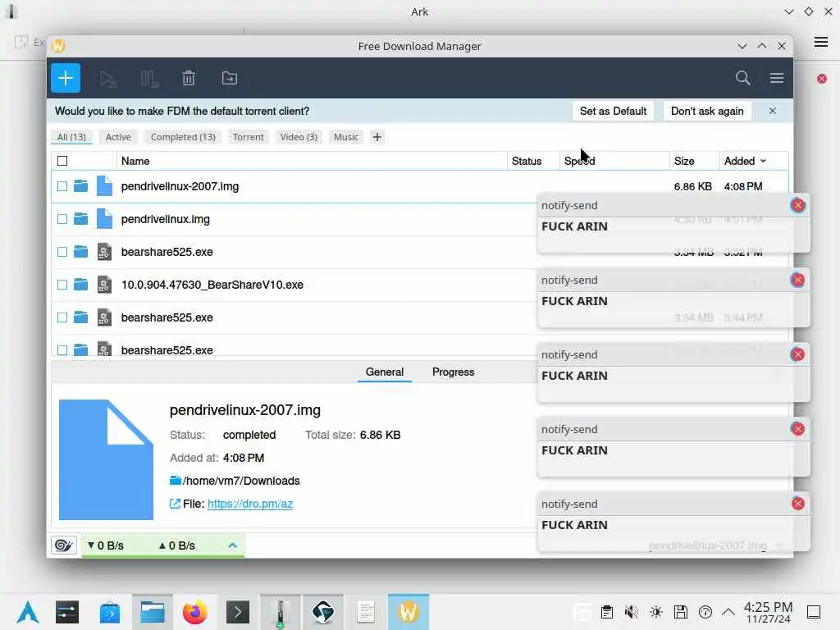Click the external-link icon beside File:
Viewport: 840px width, 630px height.
pos(175,504)
